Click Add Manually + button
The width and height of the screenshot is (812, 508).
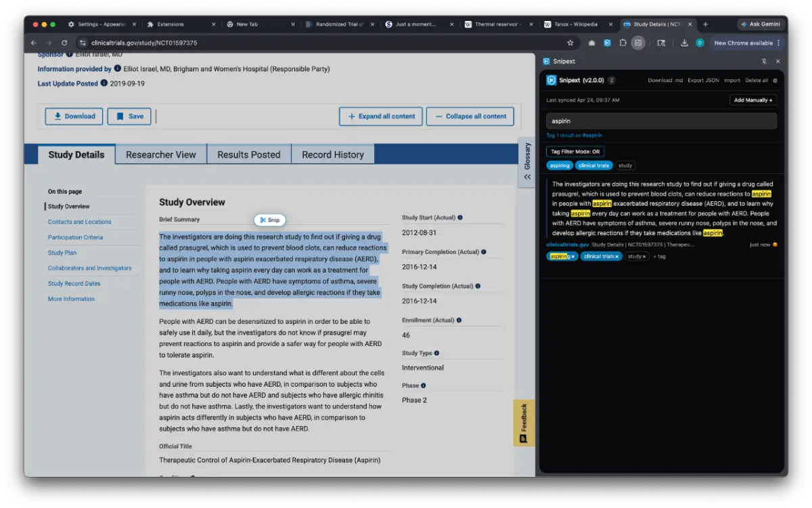point(754,100)
